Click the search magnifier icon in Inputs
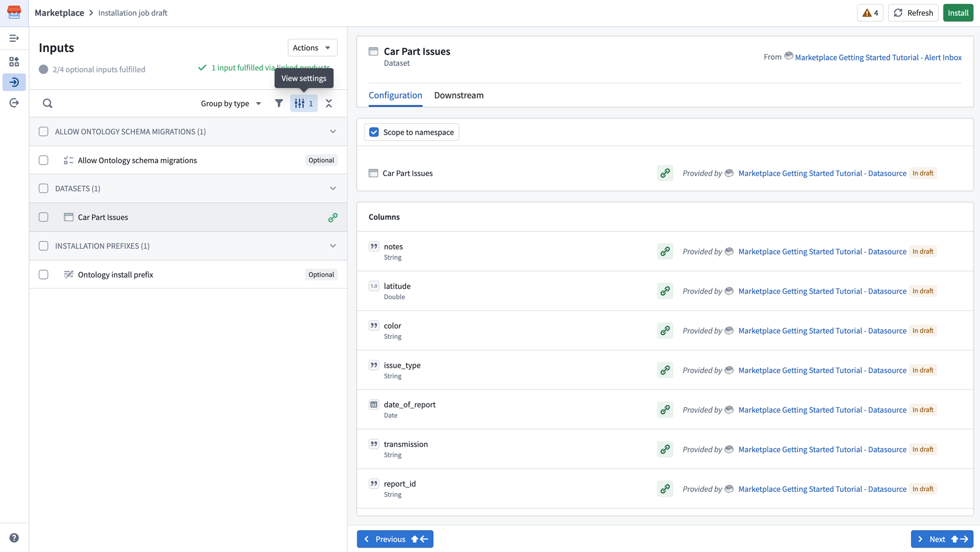Screen dimensions: 980x552 (x=48, y=103)
